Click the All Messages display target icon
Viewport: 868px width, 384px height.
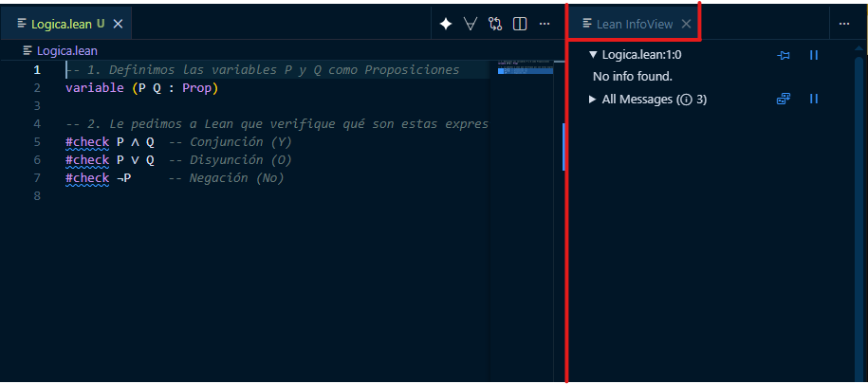click(x=784, y=99)
